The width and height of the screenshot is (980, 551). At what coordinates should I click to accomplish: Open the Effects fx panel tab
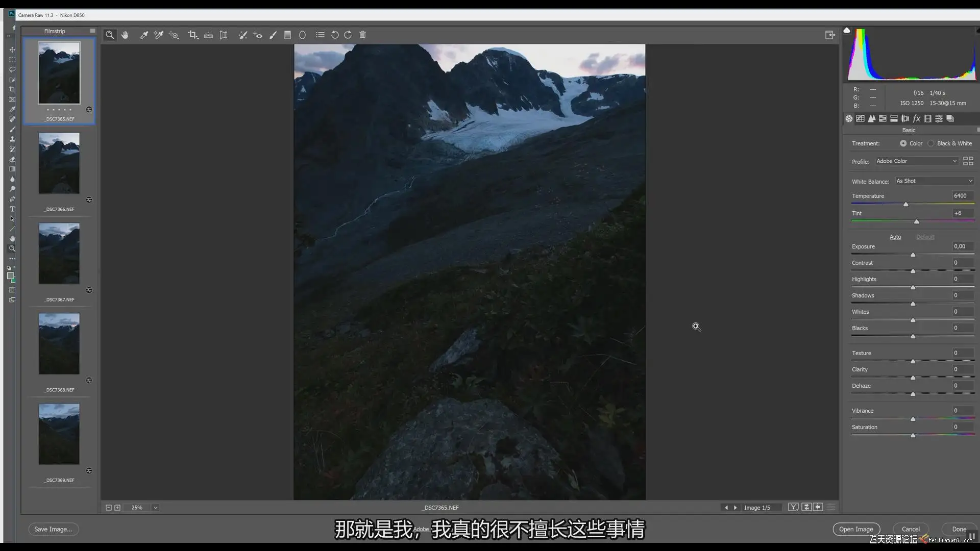916,118
